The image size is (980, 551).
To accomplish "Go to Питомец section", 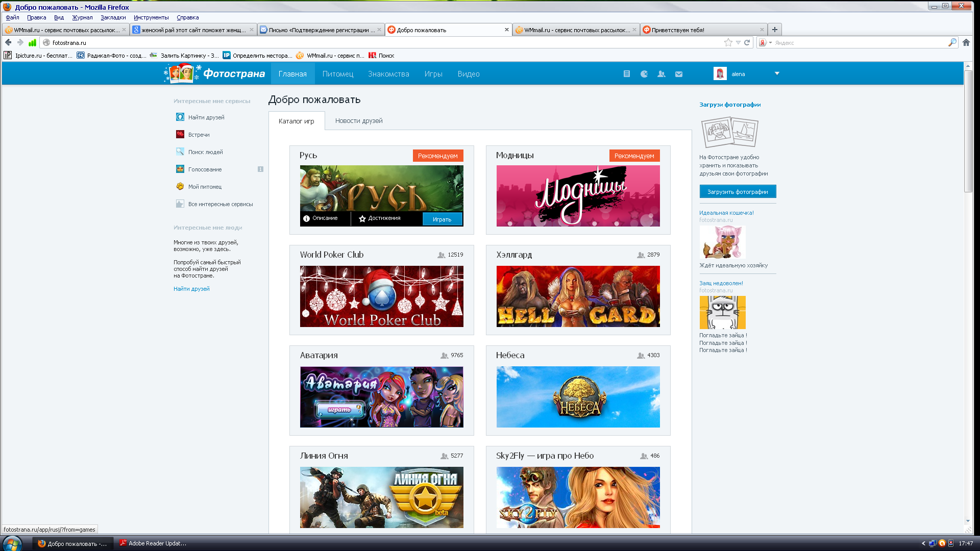I will coord(338,74).
